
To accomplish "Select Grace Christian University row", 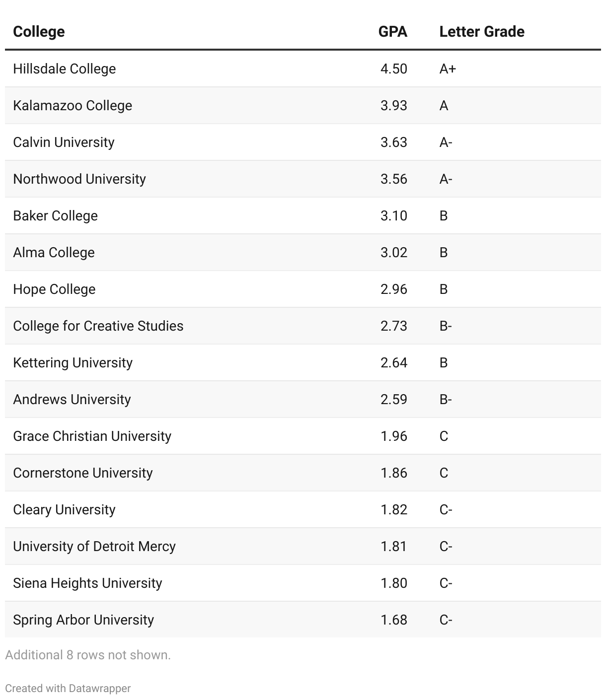I will pos(303,436).
